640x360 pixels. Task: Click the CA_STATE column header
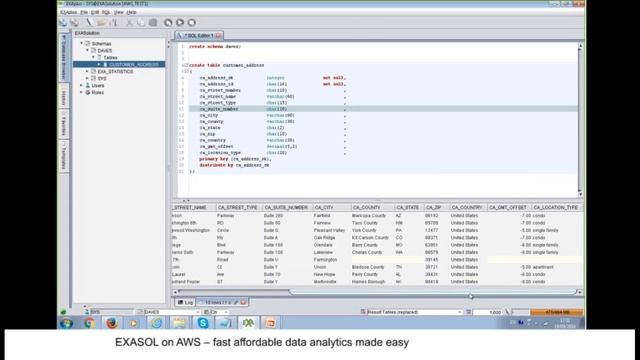409,207
